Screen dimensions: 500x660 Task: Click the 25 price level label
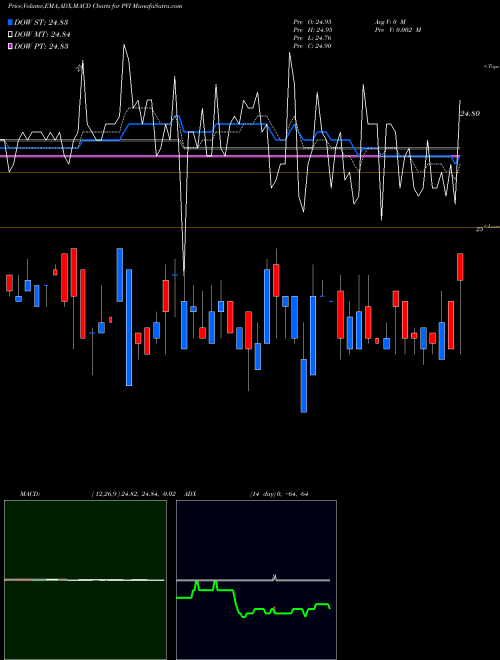pos(479,229)
